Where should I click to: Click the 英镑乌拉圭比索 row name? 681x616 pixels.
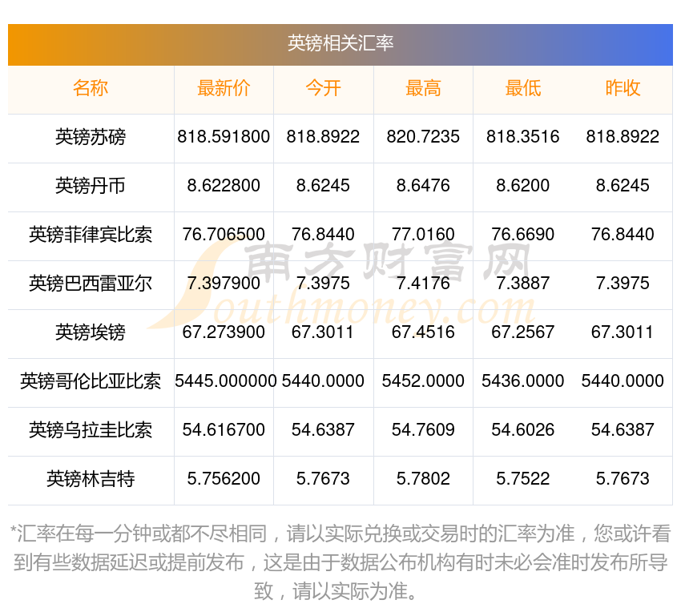click(91, 430)
